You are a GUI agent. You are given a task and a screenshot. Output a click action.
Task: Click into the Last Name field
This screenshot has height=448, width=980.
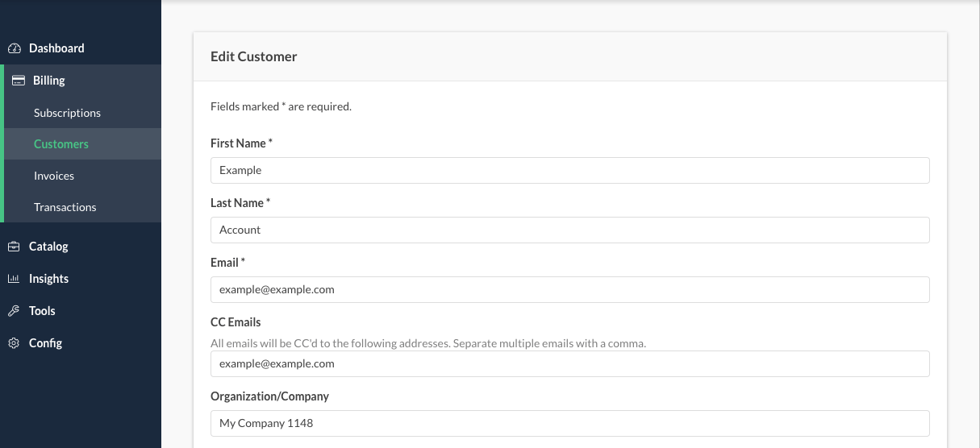coord(569,230)
